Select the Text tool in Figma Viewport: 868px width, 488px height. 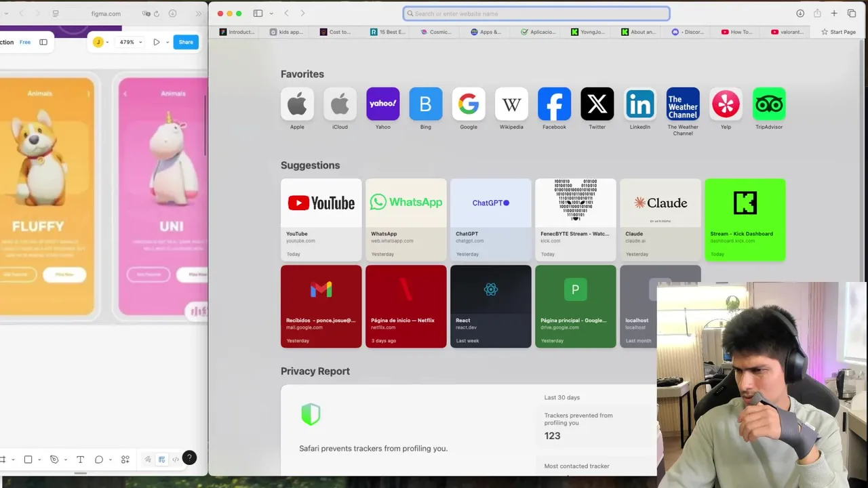80,460
